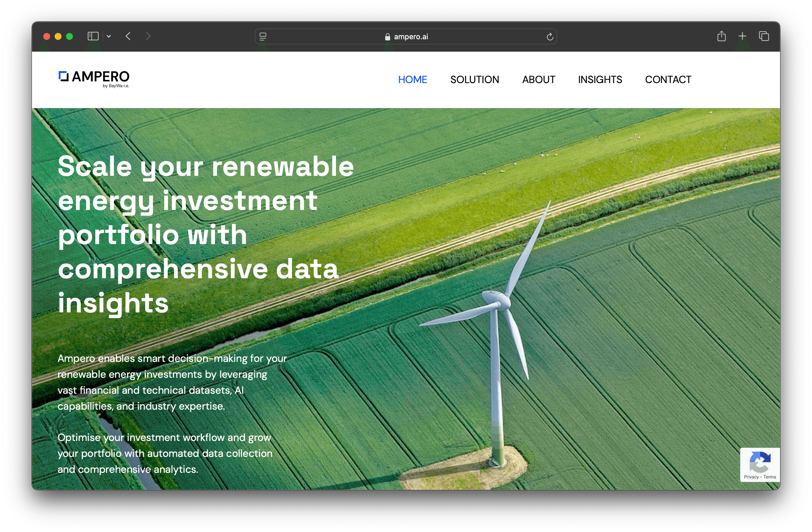Open the reCAPTCHA Terms link
The width and height of the screenshot is (812, 532).
click(769, 477)
